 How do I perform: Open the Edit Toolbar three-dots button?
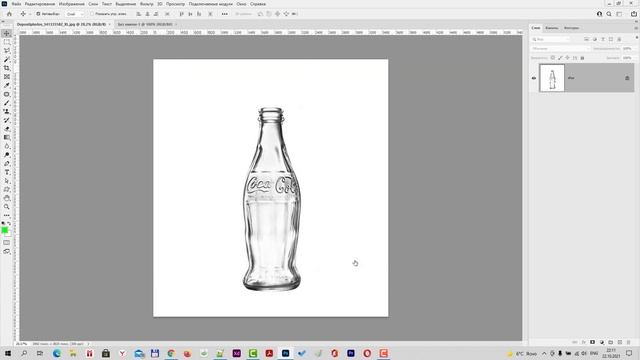pos(7,215)
